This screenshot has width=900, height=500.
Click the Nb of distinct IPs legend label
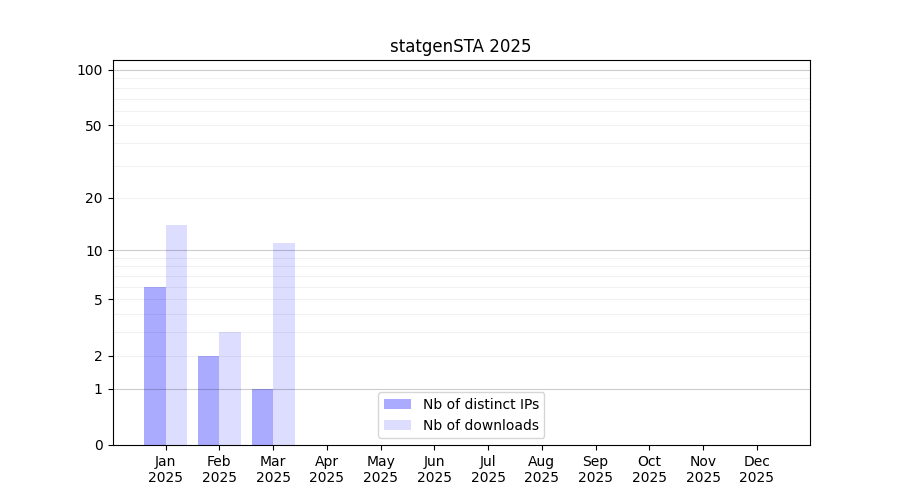click(x=480, y=404)
